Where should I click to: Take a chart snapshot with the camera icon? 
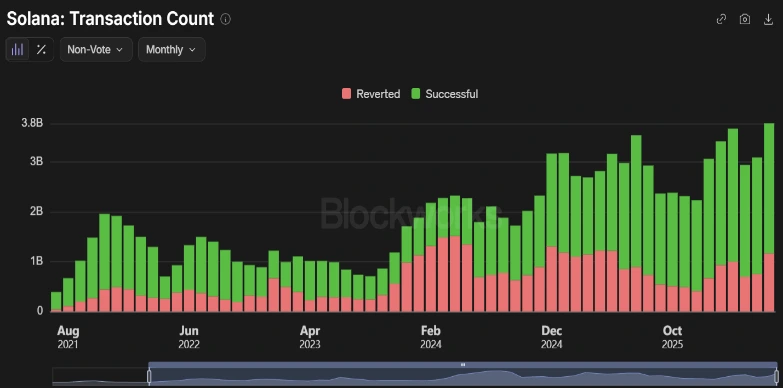tap(745, 19)
